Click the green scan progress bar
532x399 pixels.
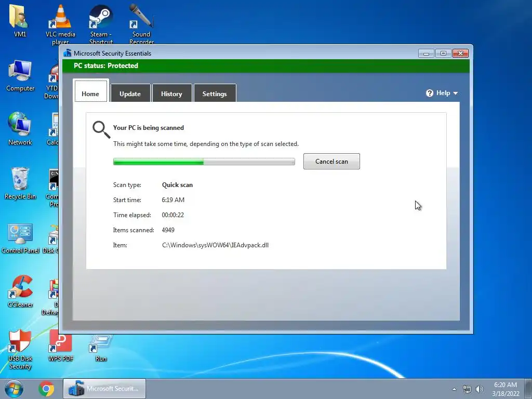tap(204, 162)
